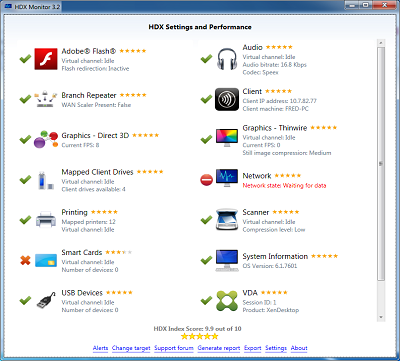Click the Change target link
The height and width of the screenshot is (361, 400).
coord(131,348)
